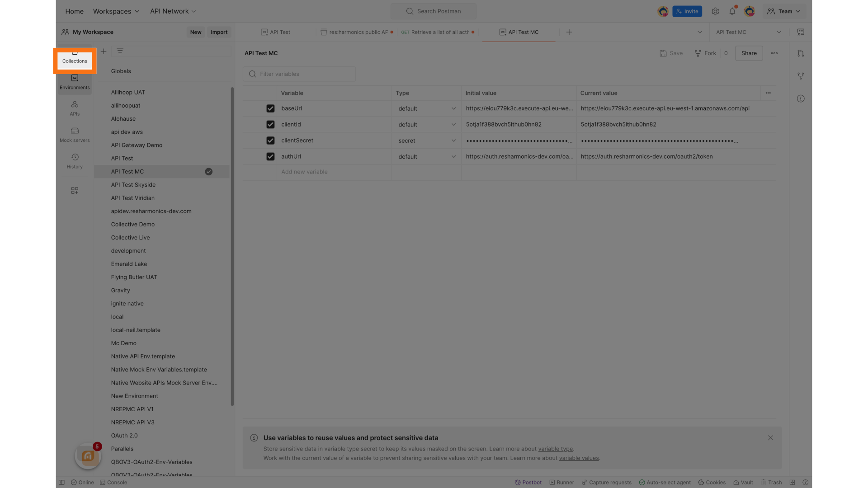Open Postbot from status bar
Viewport: 868px width, 488px height.
(528, 483)
